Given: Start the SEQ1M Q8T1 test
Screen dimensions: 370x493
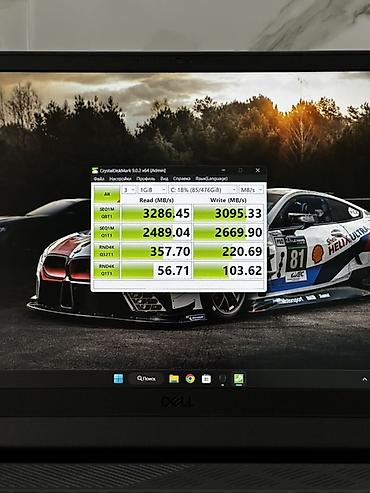Looking at the screenshot, I should [x=107, y=213].
